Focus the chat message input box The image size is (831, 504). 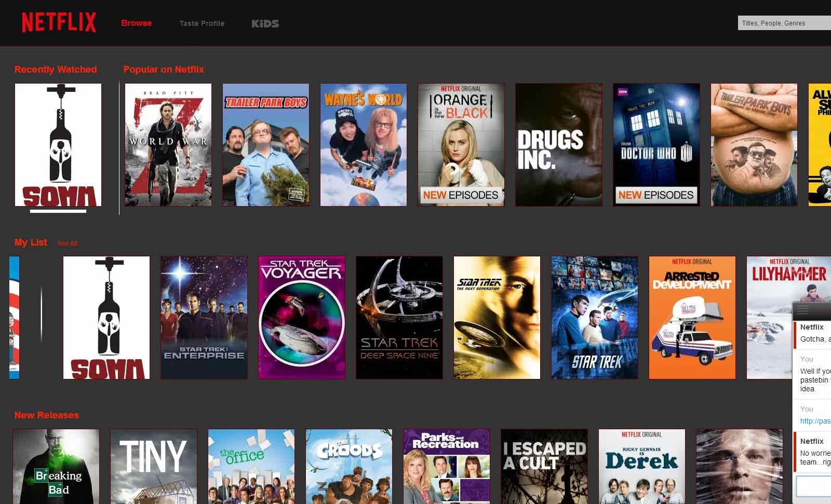(x=814, y=487)
